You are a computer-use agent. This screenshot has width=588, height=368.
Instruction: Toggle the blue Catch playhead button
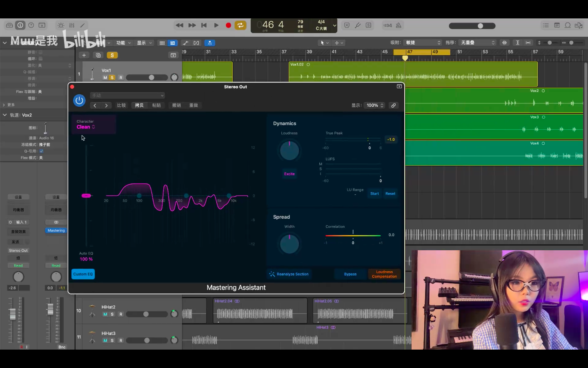(209, 43)
